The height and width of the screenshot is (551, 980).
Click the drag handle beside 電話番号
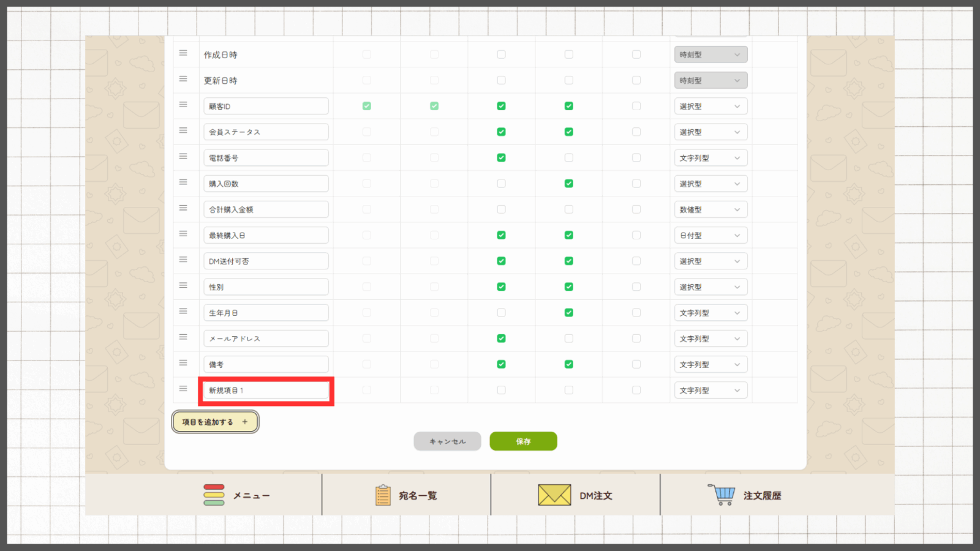click(x=183, y=157)
